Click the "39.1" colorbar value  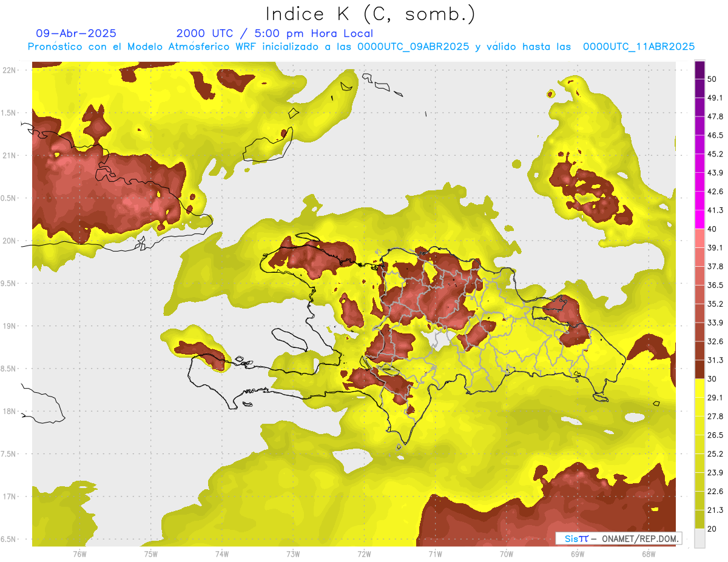715,248
